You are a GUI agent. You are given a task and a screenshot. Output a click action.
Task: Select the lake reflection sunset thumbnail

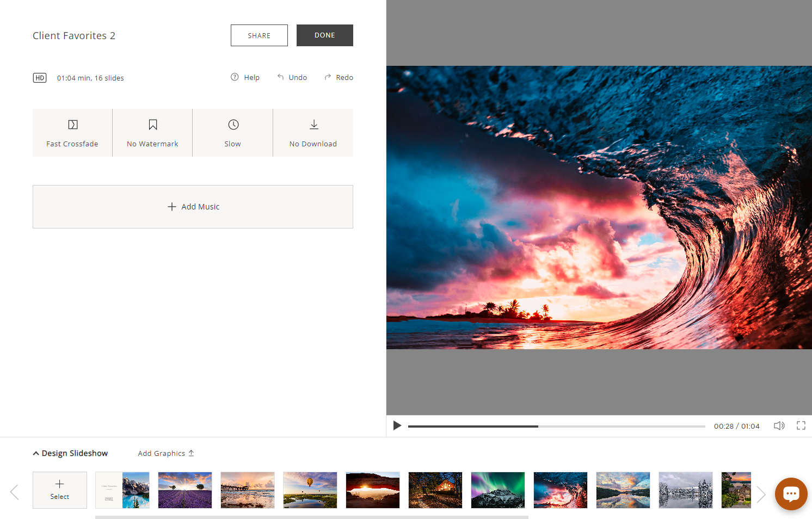coord(623,490)
